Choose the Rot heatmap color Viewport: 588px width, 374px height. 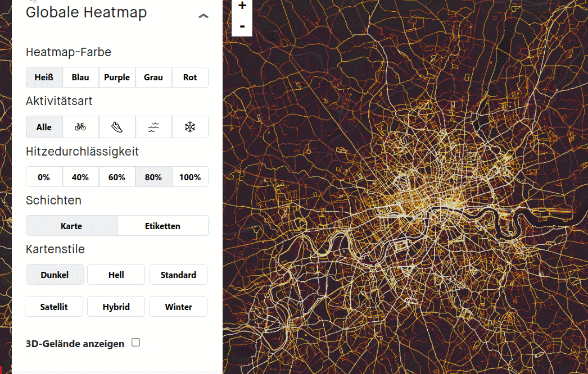[190, 77]
